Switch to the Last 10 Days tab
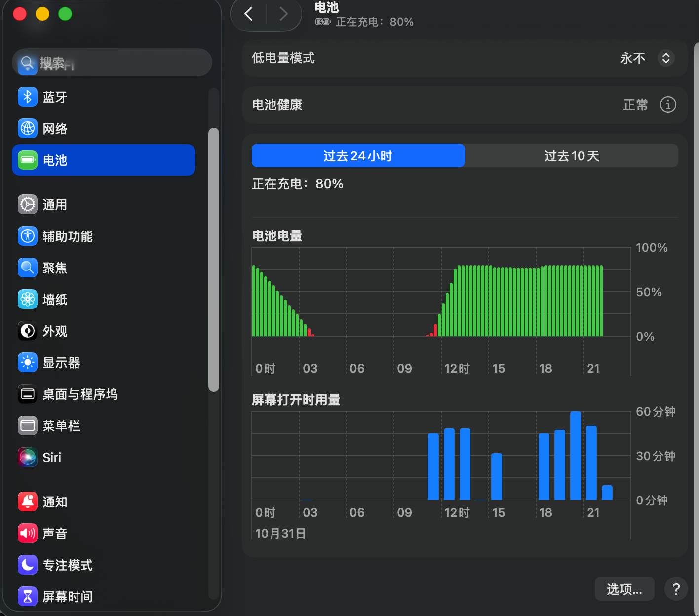The height and width of the screenshot is (616, 699). click(x=571, y=156)
